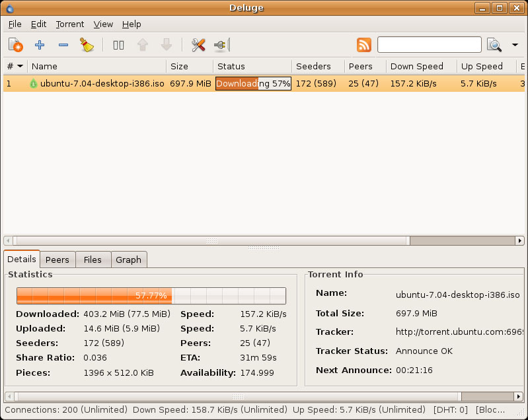Screen dimensions: 528x420
Task: Remove torrent using the minus icon
Action: 63,45
